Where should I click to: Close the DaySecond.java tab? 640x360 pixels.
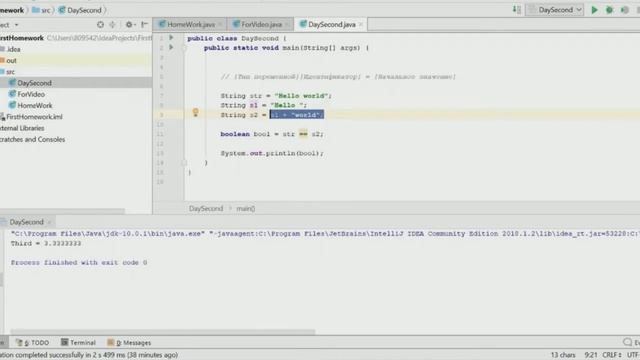[361, 24]
